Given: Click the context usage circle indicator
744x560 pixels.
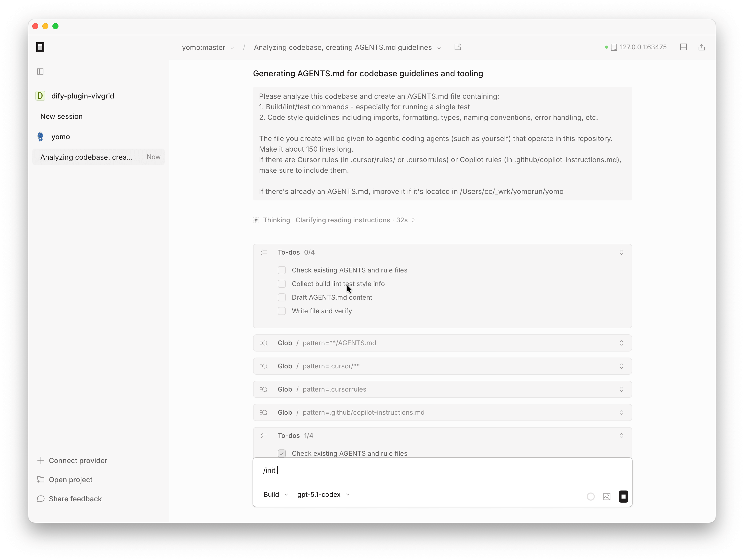Looking at the screenshot, I should (x=590, y=497).
